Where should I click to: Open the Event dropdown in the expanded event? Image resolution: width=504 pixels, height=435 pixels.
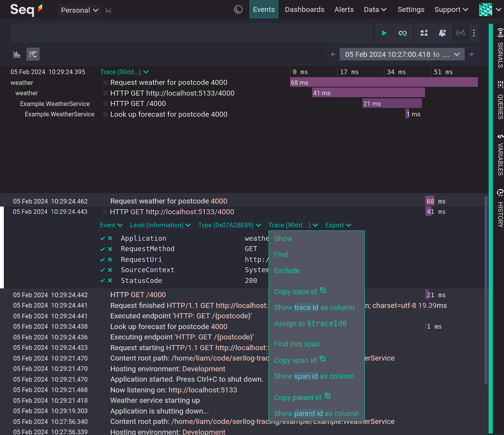pyautogui.click(x=111, y=225)
